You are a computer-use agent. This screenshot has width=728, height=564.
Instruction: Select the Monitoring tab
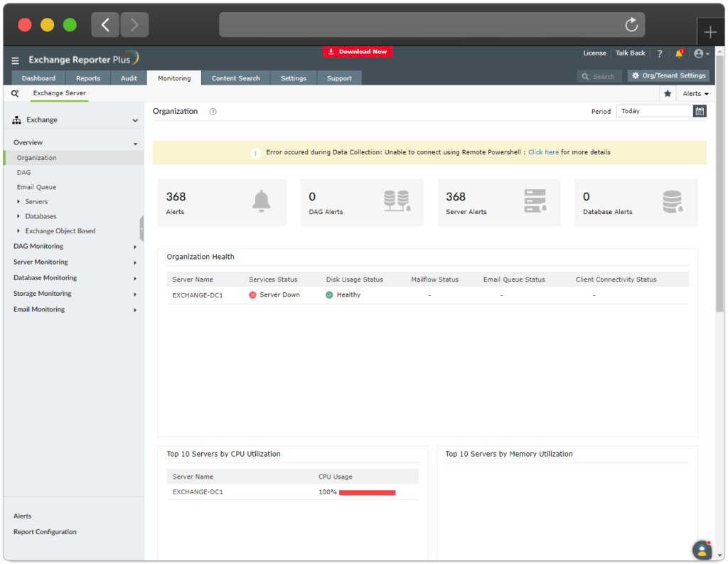coord(174,78)
